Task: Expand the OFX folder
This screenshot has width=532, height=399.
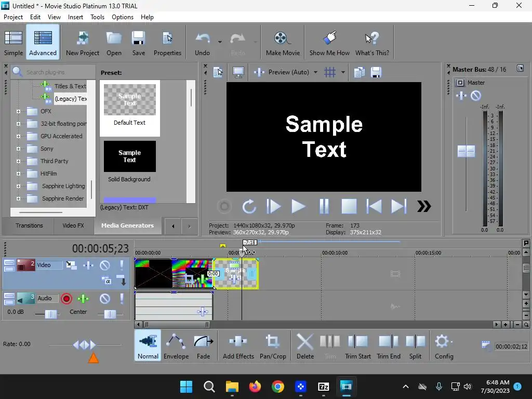Action: click(18, 111)
